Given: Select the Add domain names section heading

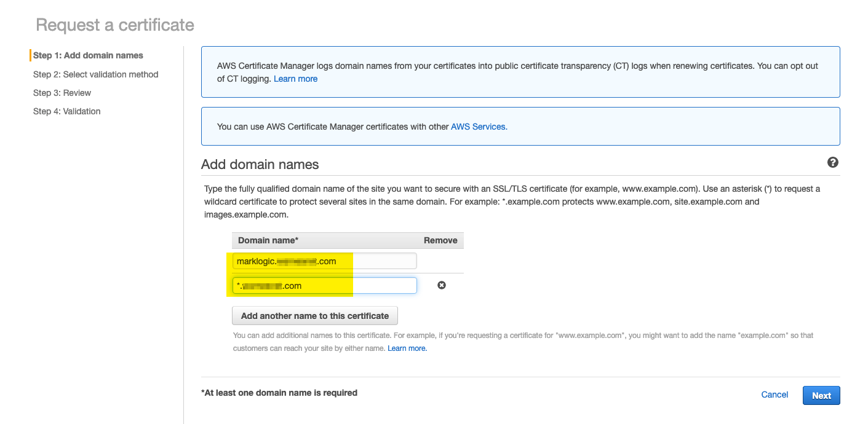Looking at the screenshot, I should coord(260,165).
